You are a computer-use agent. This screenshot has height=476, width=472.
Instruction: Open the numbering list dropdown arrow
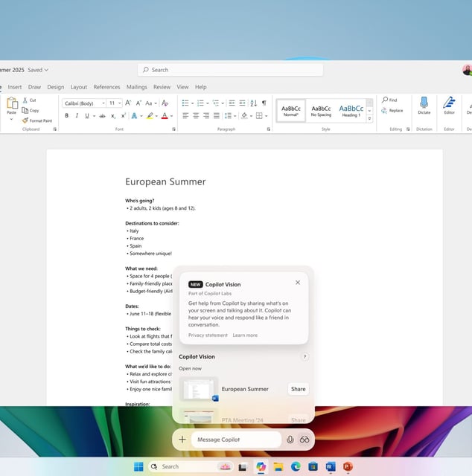pos(208,103)
